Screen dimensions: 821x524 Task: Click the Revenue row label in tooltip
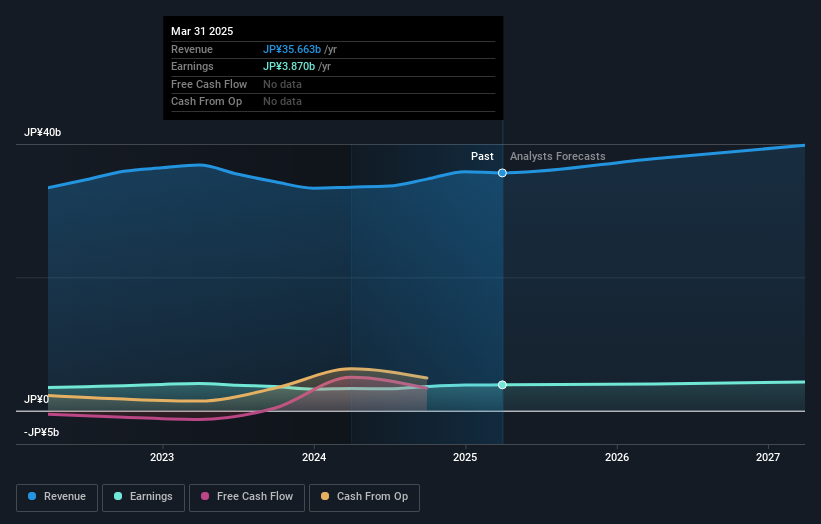coord(192,49)
